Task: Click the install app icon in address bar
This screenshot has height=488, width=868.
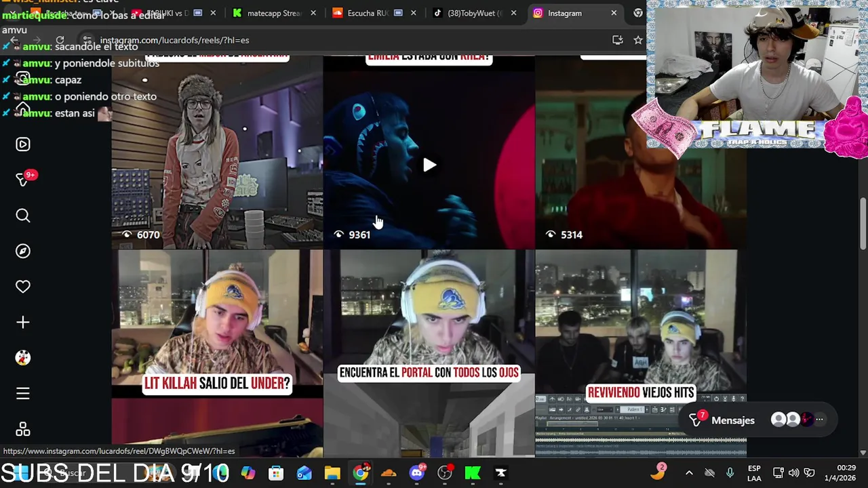Action: pos(618,41)
